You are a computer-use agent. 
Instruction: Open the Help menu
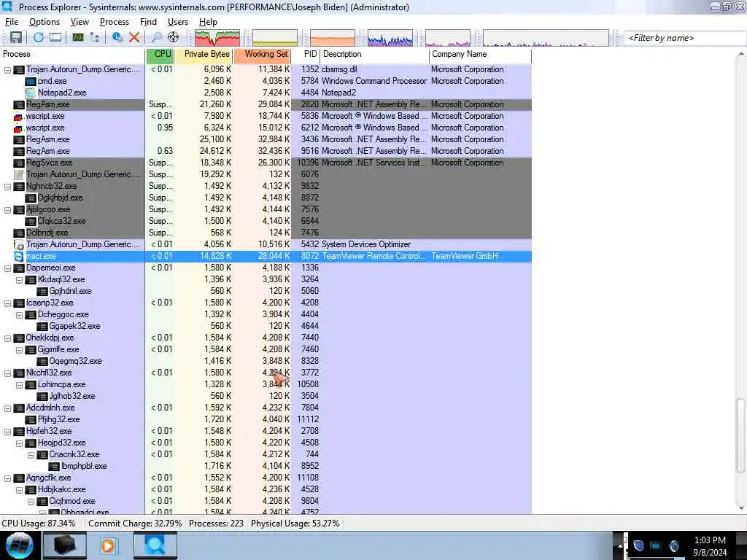(208, 22)
